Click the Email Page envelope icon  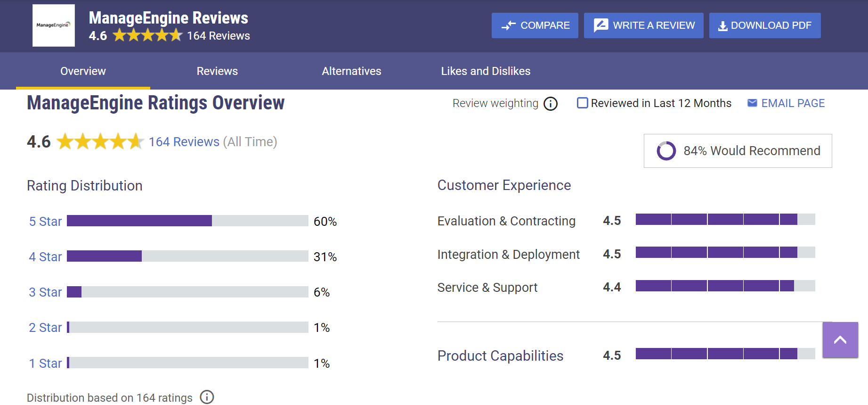coord(752,103)
